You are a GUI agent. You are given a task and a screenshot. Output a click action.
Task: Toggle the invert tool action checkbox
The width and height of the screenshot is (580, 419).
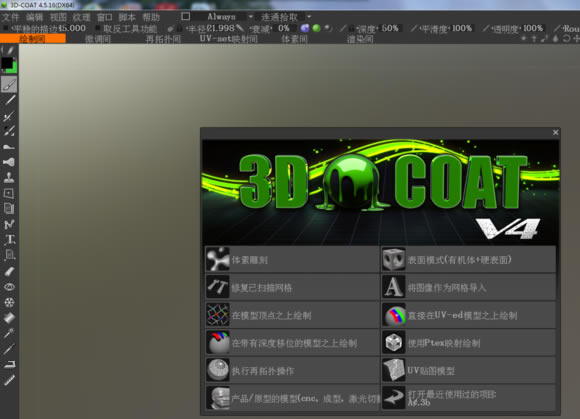[x=98, y=28]
